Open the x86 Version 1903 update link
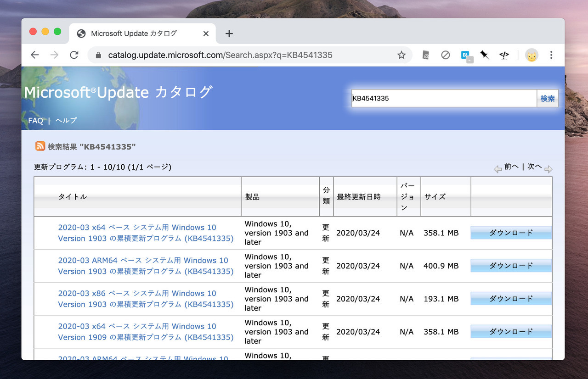Image resolution: width=588 pixels, height=379 pixels. (146, 299)
